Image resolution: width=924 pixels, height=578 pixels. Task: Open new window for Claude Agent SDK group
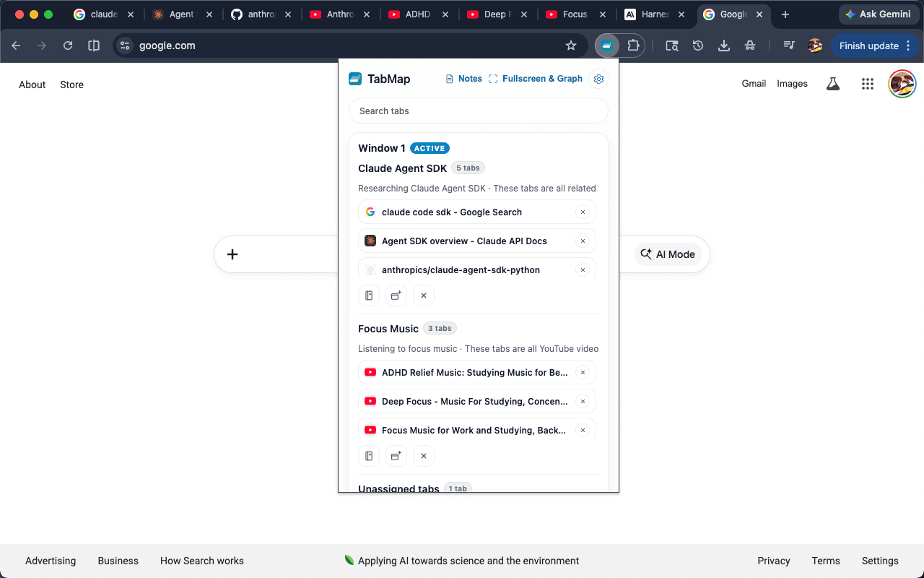pyautogui.click(x=396, y=296)
